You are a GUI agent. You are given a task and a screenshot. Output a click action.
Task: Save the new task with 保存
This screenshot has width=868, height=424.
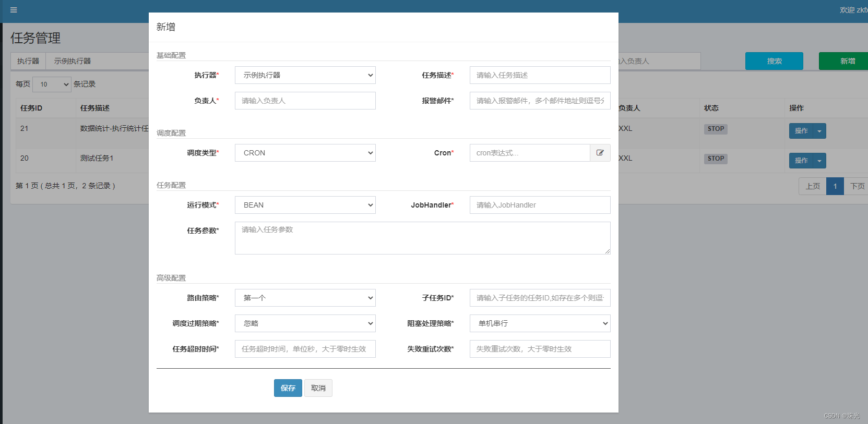tap(288, 388)
